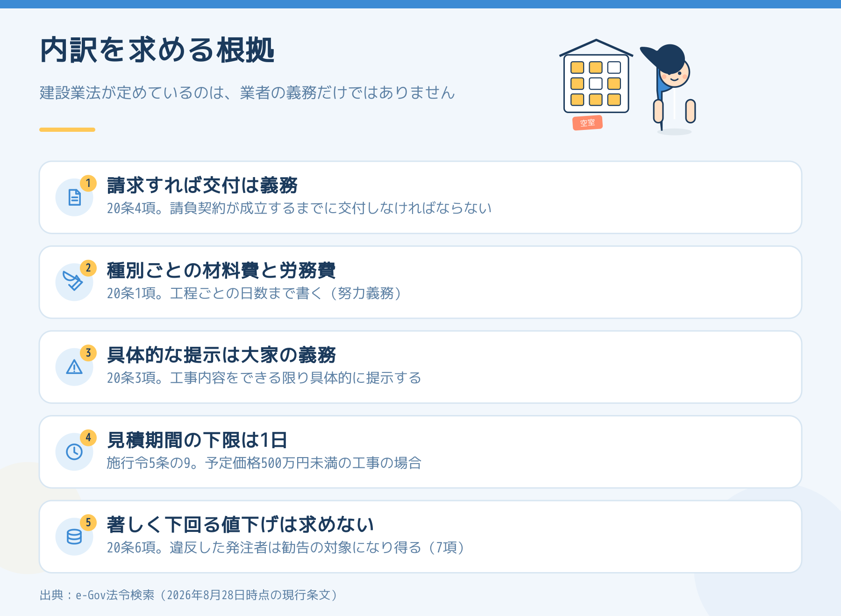Viewport: 841px width, 616px height.
Task: Click the coin stack icon in card 5
Action: (x=74, y=537)
